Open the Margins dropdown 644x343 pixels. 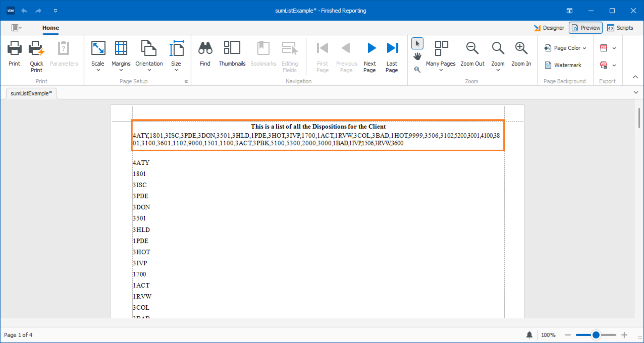(121, 56)
